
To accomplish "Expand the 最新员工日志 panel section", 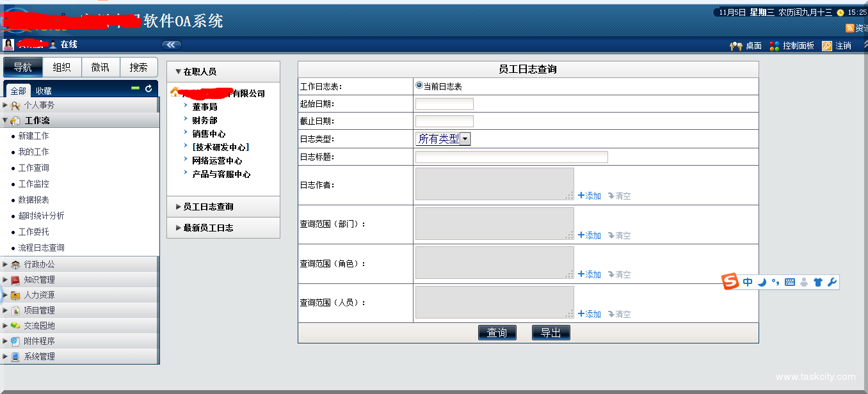I will click(x=207, y=228).
